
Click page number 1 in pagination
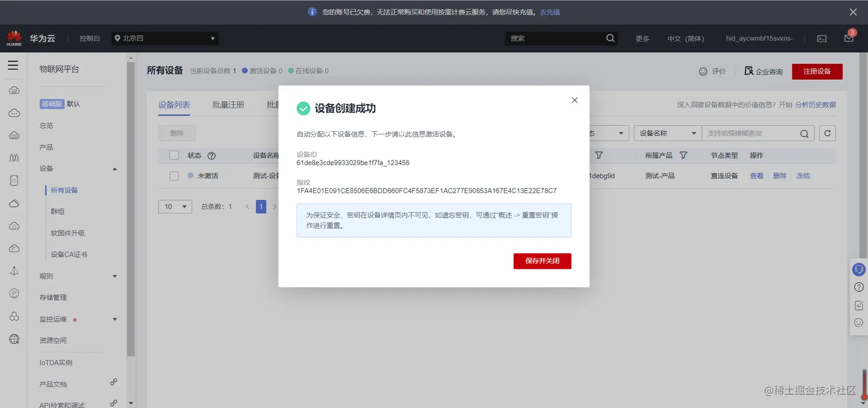pyautogui.click(x=261, y=206)
